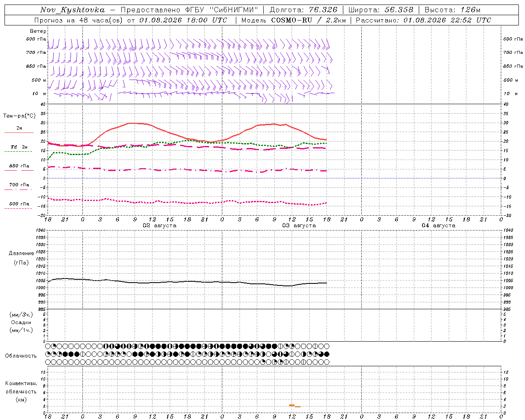Screen dimensions: 525x420
Task: Click the 500 гПа dotted legend entry
Action: click(x=19, y=206)
